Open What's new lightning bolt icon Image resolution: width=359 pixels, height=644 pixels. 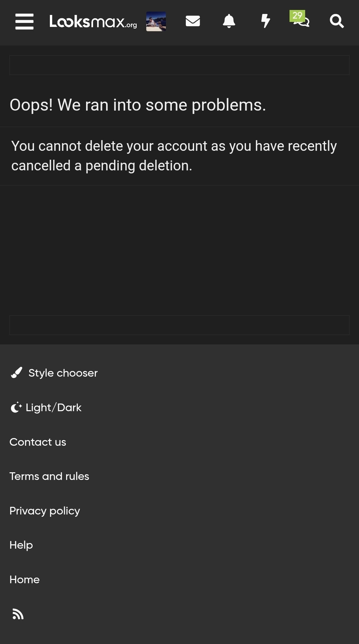265,21
